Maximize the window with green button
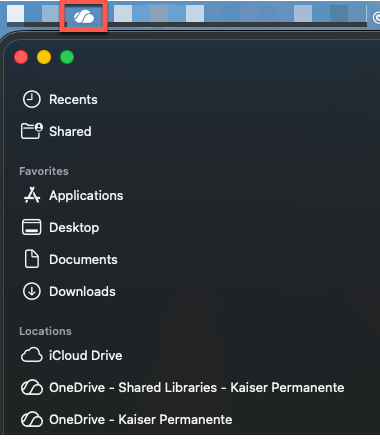This screenshot has height=442, width=380. pyautogui.click(x=67, y=57)
